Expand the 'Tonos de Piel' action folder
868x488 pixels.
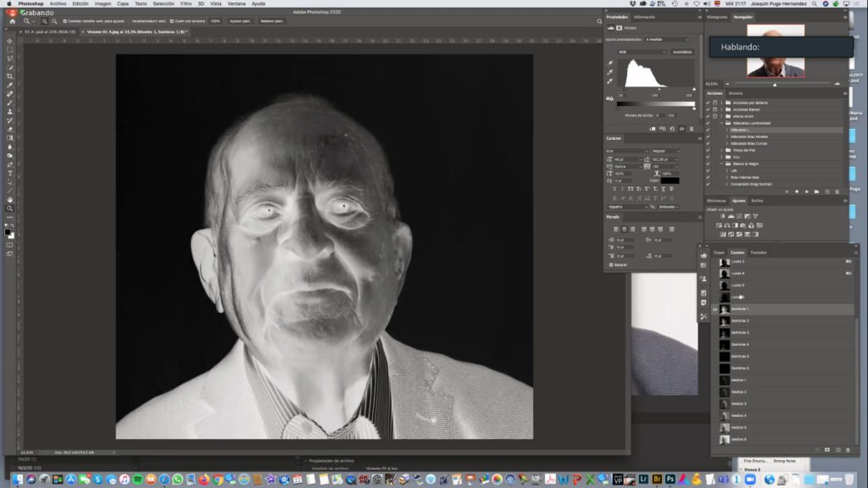[722, 150]
